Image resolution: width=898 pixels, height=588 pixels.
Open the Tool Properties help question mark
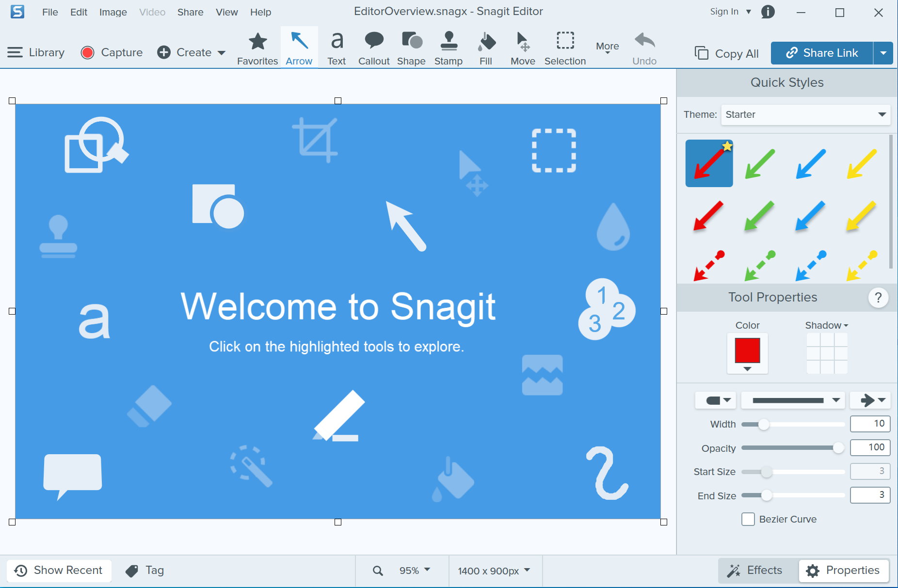coord(878,297)
